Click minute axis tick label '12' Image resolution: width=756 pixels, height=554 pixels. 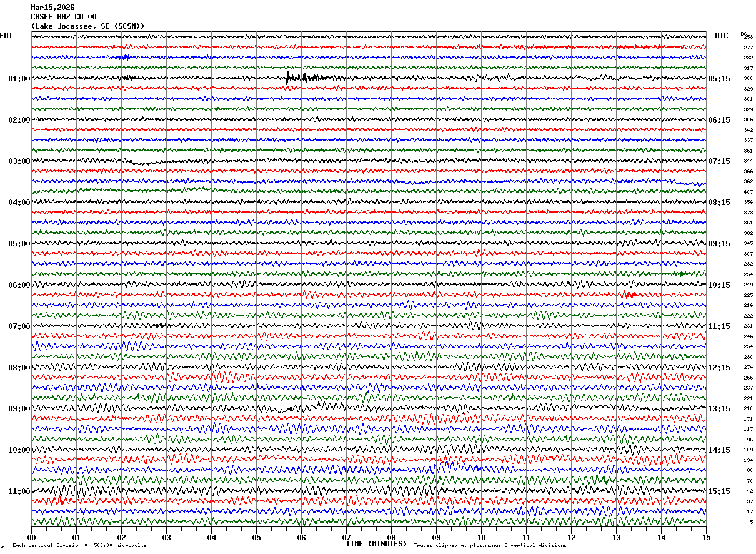pyautogui.click(x=571, y=537)
